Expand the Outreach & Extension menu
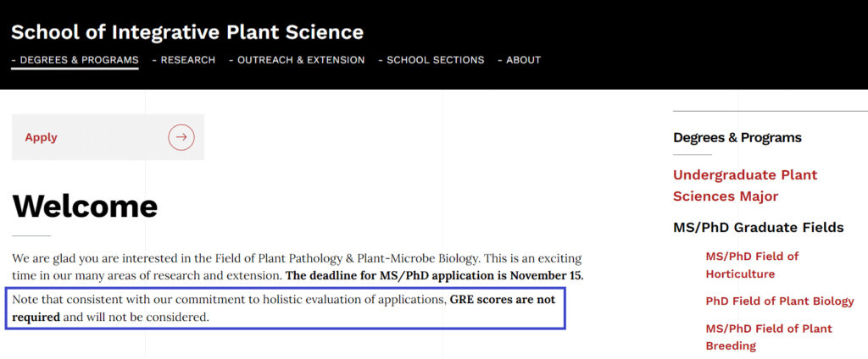868x359 pixels. click(x=297, y=60)
